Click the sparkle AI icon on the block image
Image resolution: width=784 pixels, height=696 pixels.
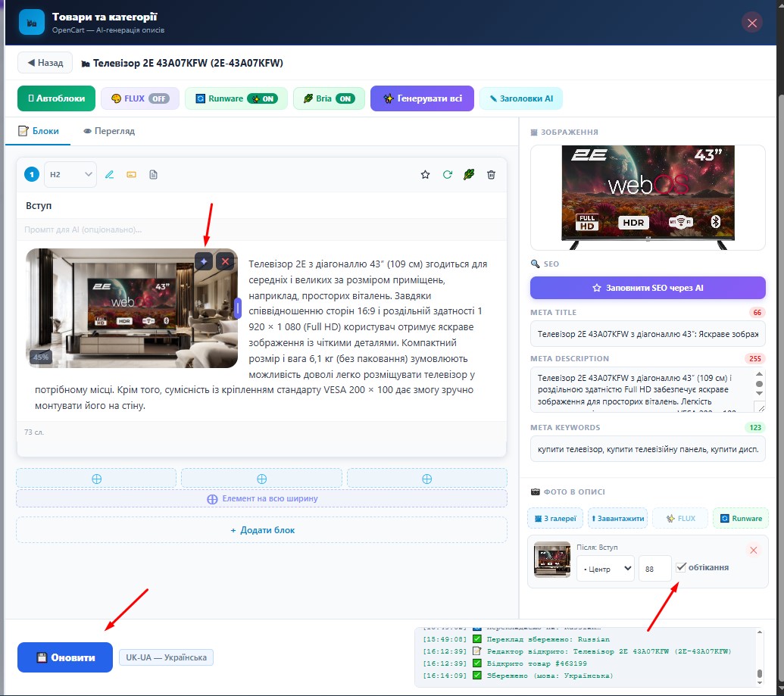[x=204, y=261]
